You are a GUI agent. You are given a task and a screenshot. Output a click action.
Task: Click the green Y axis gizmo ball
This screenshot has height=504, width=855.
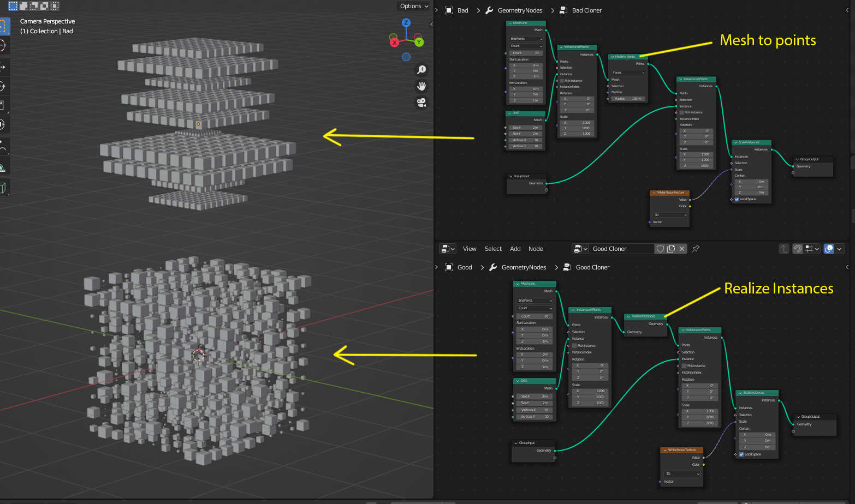419,42
